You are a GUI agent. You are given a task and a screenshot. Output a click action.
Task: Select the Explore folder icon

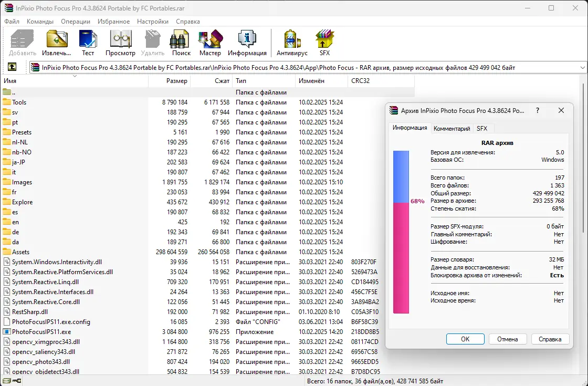tap(7, 202)
